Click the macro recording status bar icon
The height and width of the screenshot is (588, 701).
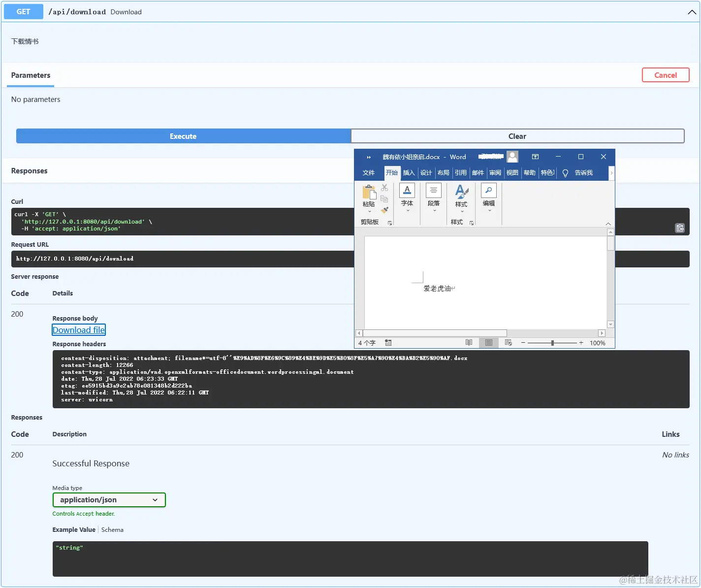(388, 343)
